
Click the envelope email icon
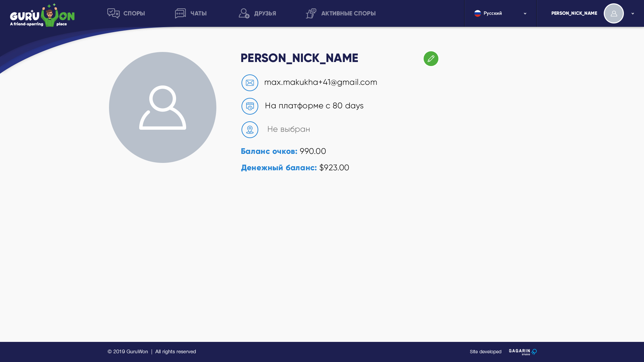click(x=250, y=83)
